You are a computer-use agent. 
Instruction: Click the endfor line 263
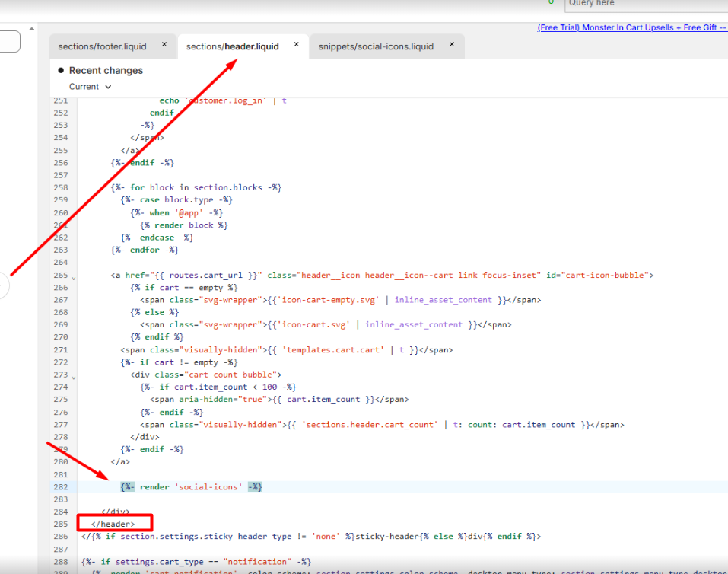click(x=145, y=250)
